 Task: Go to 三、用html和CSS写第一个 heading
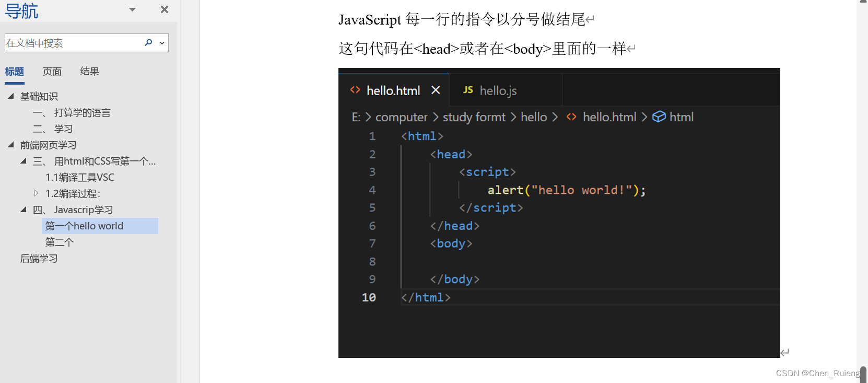(95, 161)
